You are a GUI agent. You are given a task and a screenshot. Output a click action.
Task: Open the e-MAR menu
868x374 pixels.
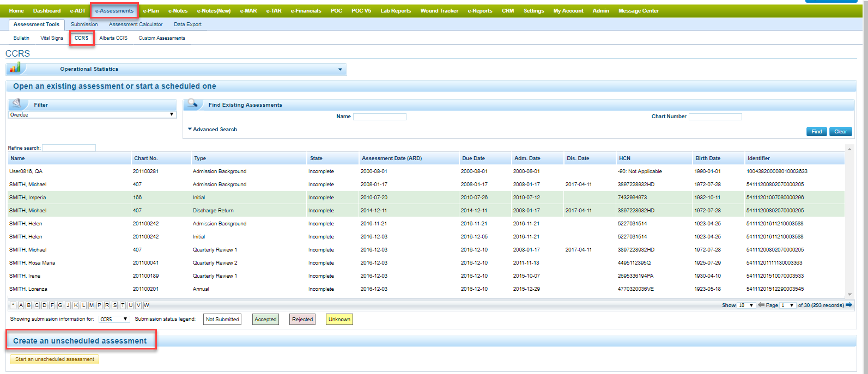tap(248, 11)
